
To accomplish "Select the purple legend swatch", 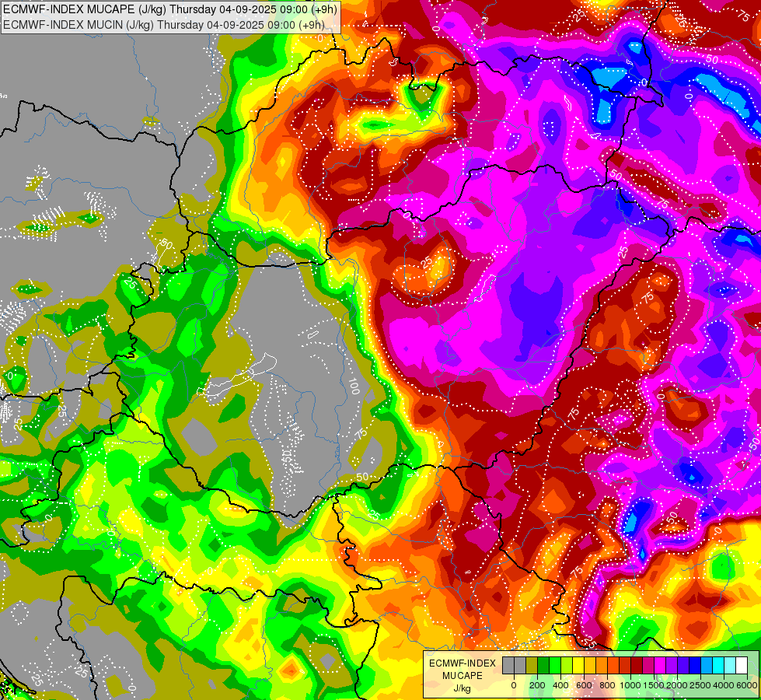I will [672, 665].
